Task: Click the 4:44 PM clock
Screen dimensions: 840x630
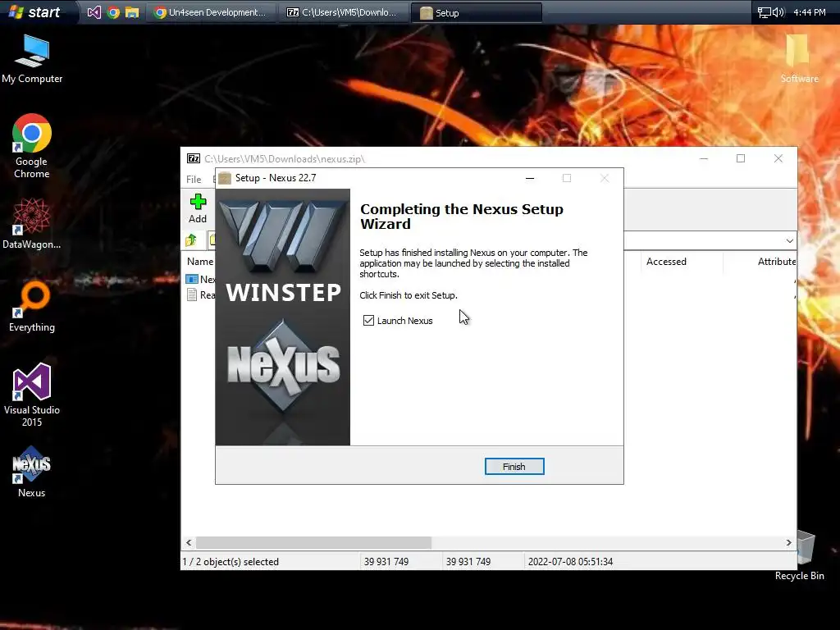Action: point(810,12)
